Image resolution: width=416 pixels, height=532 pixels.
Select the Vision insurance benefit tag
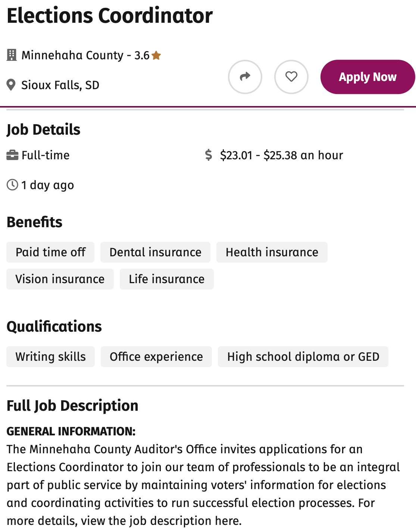coord(60,279)
